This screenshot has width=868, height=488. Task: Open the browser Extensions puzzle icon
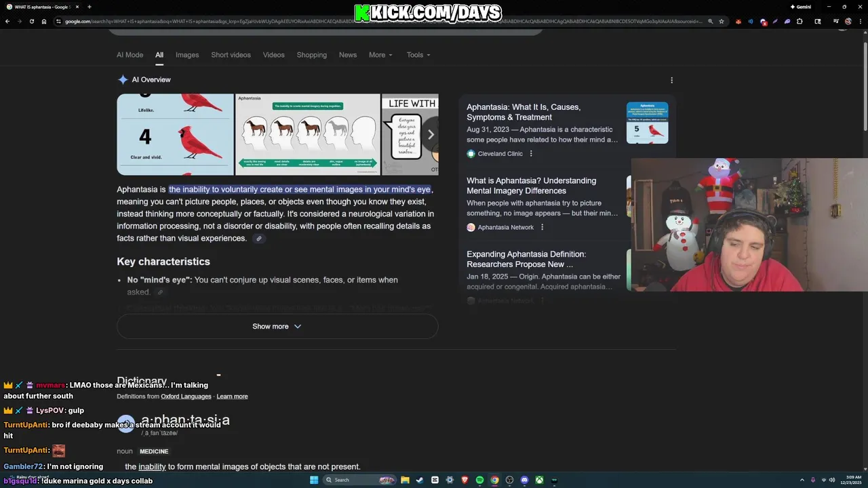click(800, 22)
